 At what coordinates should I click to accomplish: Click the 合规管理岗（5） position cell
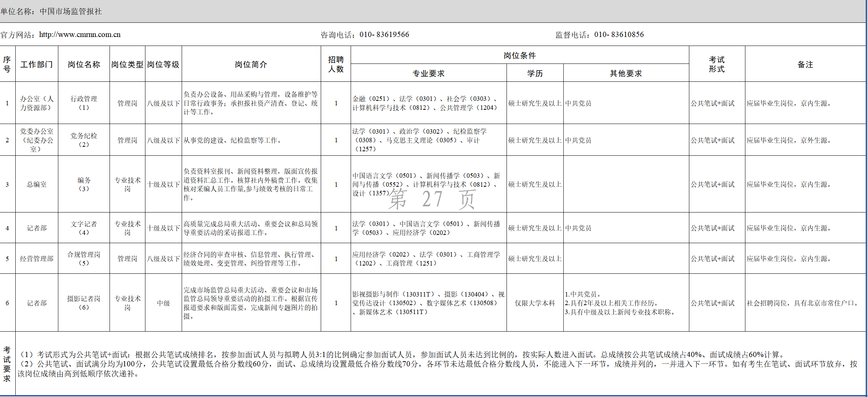pos(84,259)
